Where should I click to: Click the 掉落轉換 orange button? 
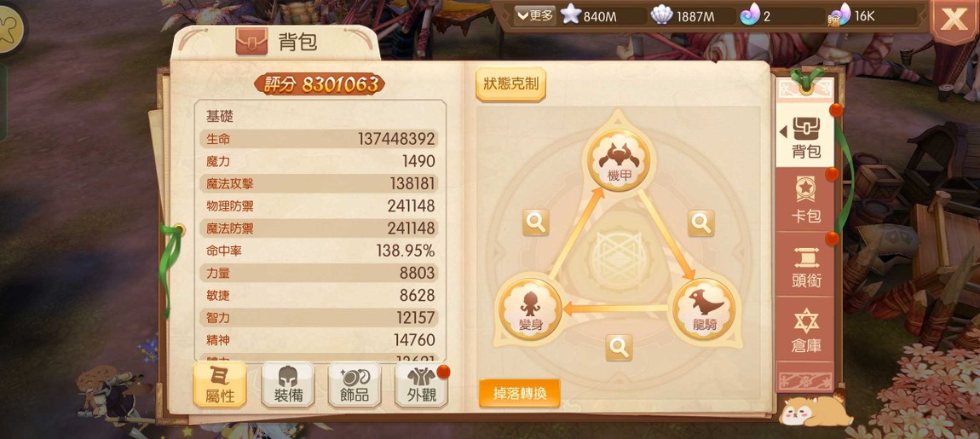[519, 393]
